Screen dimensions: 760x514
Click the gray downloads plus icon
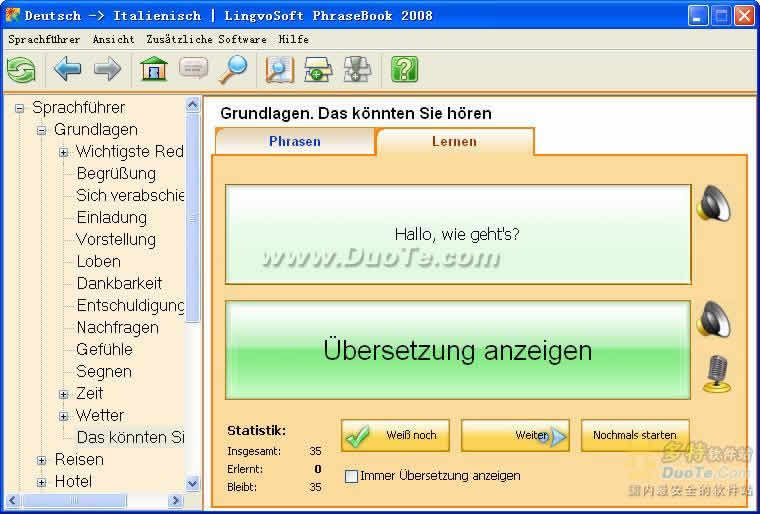point(358,70)
